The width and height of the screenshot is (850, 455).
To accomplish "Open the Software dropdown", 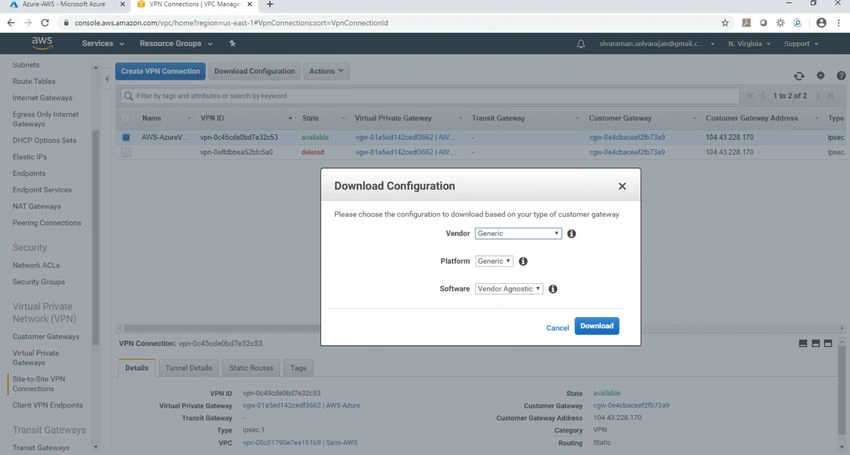I will pyautogui.click(x=508, y=289).
